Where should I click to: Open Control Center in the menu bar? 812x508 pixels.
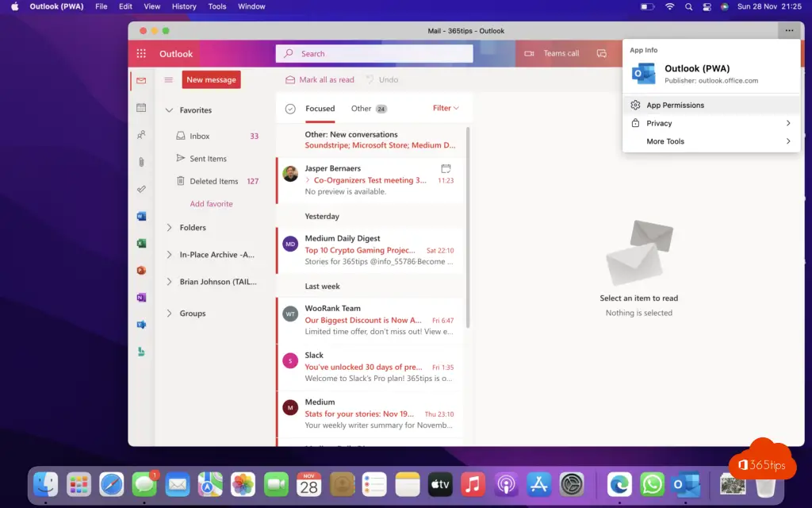coord(707,6)
